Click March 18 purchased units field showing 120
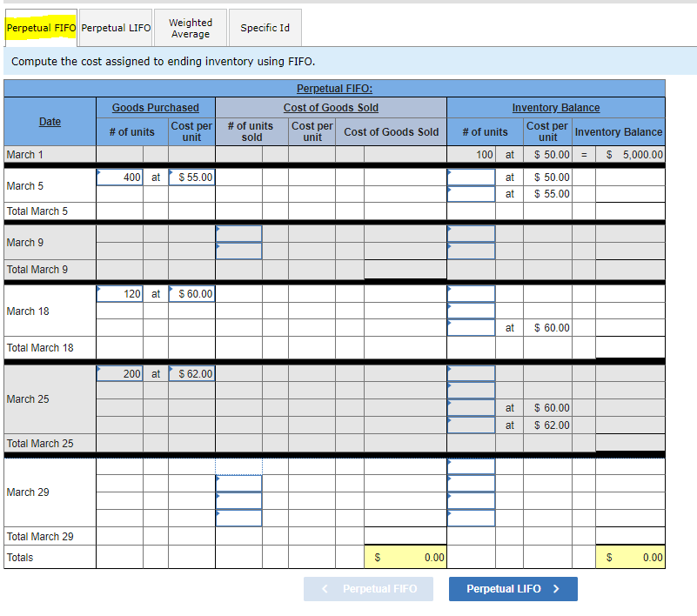 [x=119, y=294]
